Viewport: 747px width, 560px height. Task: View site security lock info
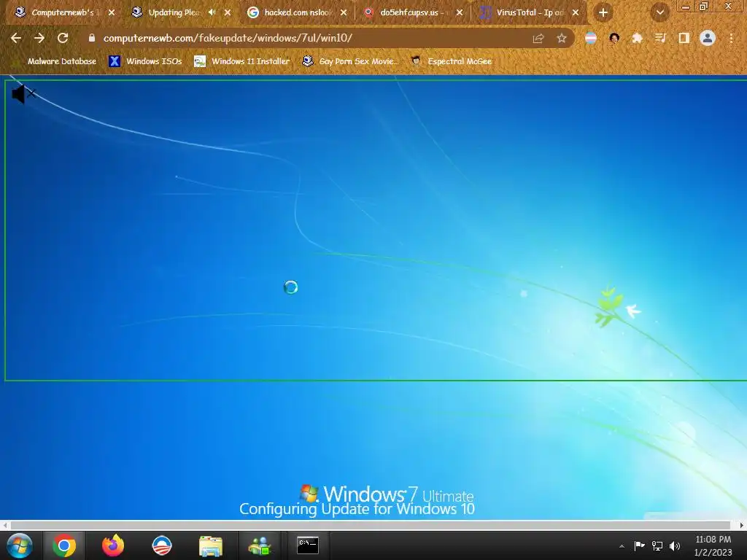92,38
